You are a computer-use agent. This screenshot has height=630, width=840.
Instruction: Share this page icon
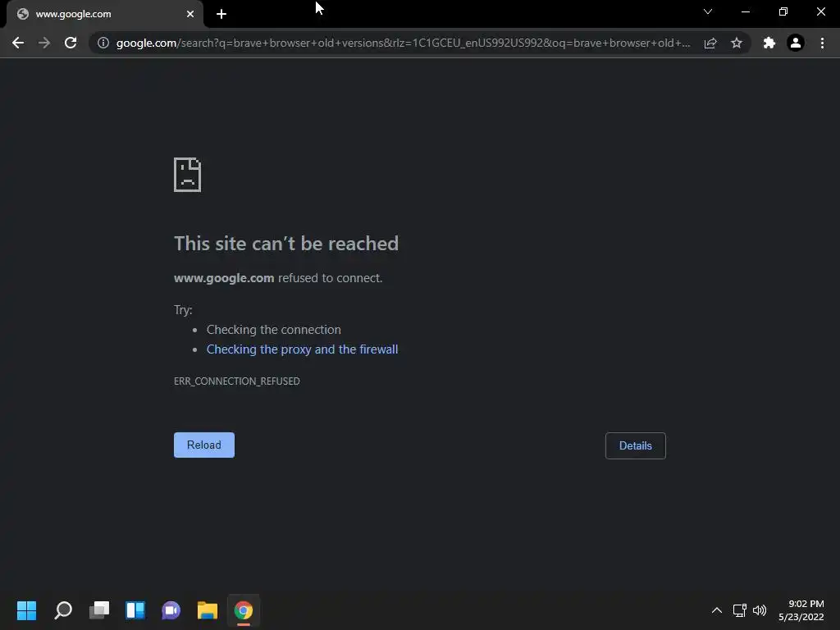(x=710, y=43)
